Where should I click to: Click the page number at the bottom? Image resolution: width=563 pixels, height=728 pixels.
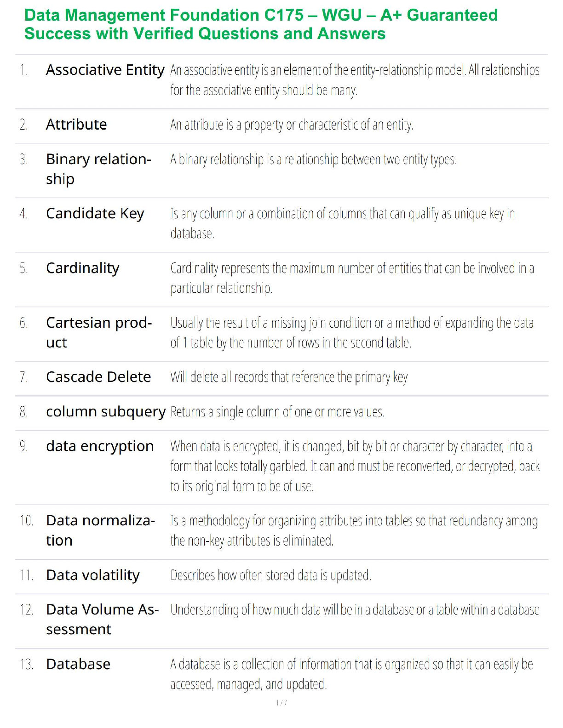coord(281,703)
